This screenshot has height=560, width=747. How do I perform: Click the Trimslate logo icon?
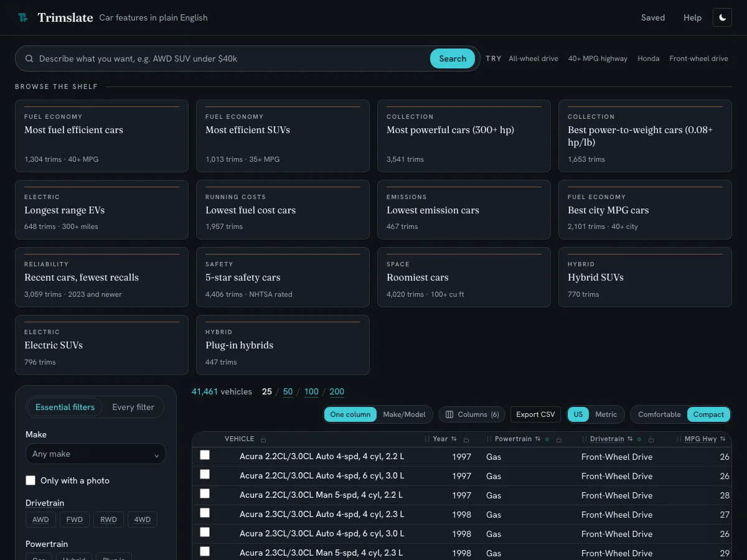(x=23, y=17)
